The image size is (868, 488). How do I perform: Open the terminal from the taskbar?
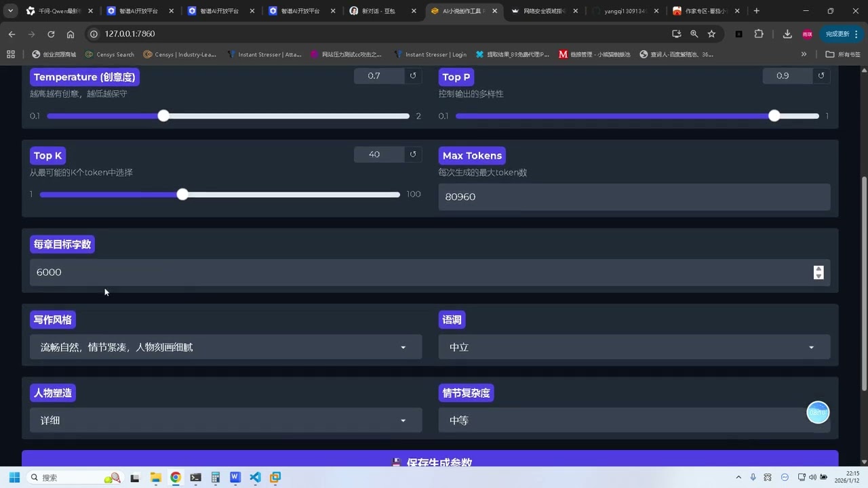[x=195, y=477]
